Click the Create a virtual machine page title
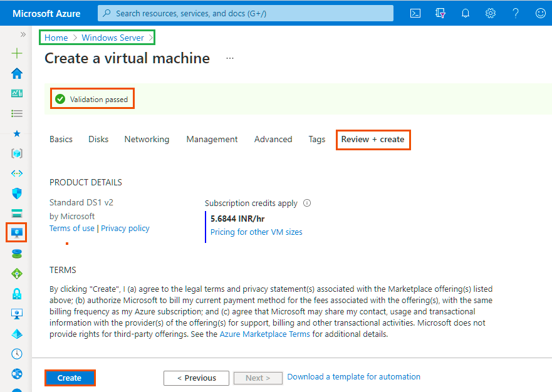 click(127, 58)
